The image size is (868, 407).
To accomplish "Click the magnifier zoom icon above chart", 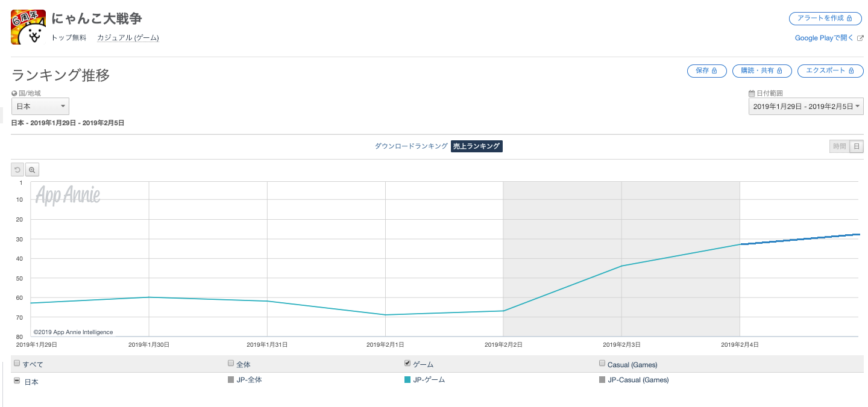I will 32,170.
